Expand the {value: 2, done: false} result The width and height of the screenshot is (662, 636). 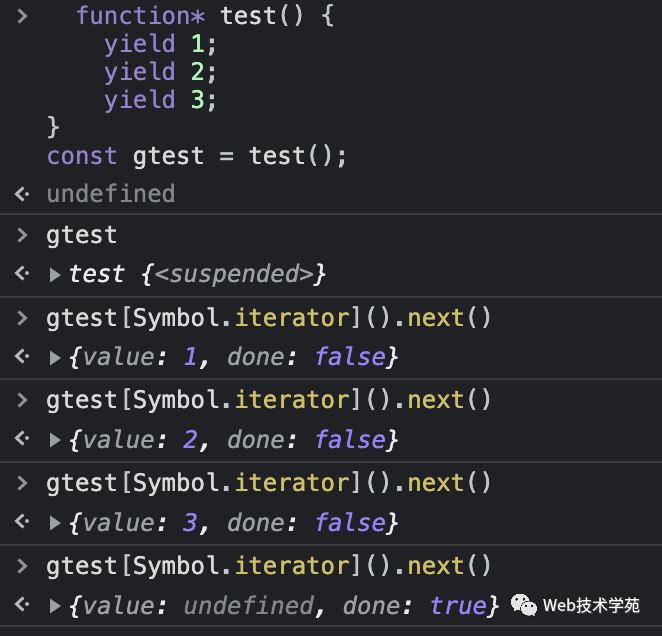pos(55,440)
